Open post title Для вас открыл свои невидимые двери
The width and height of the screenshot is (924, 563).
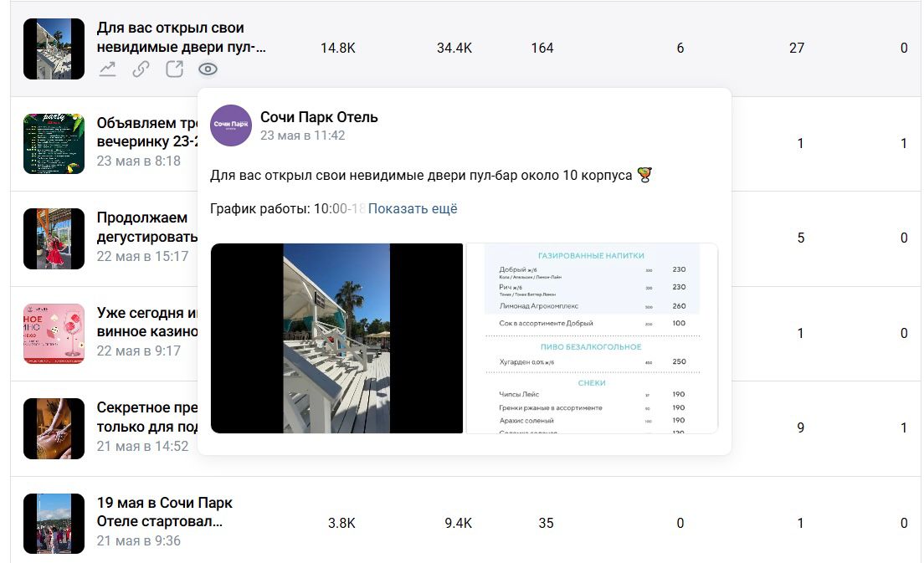(182, 37)
